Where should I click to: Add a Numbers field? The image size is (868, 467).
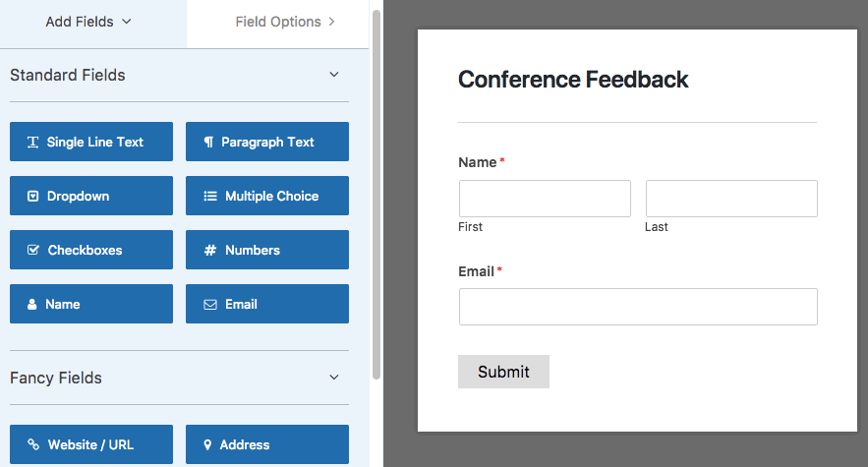click(267, 250)
